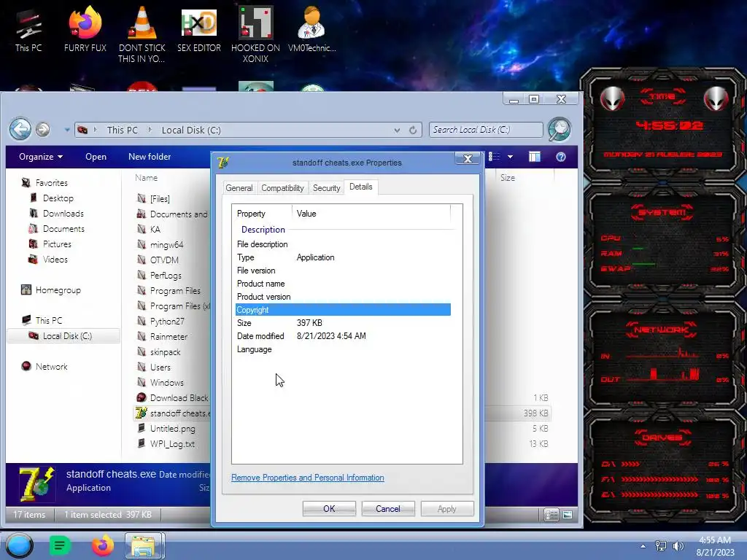This screenshot has height=560, width=747.
Task: Select the mingw64 folder
Action: [x=166, y=244]
